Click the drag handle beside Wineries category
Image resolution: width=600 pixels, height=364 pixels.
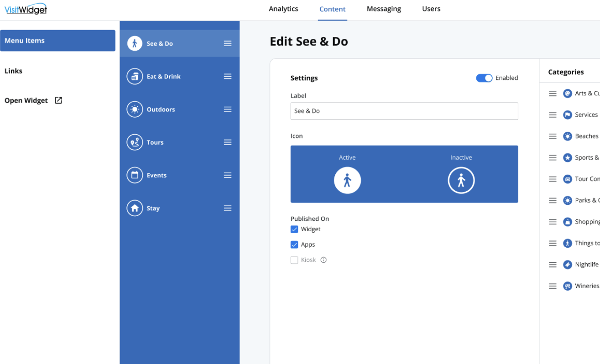(553, 286)
